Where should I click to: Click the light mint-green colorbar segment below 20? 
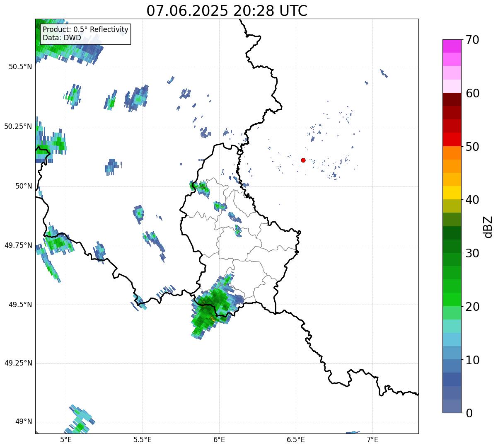[x=452, y=313]
